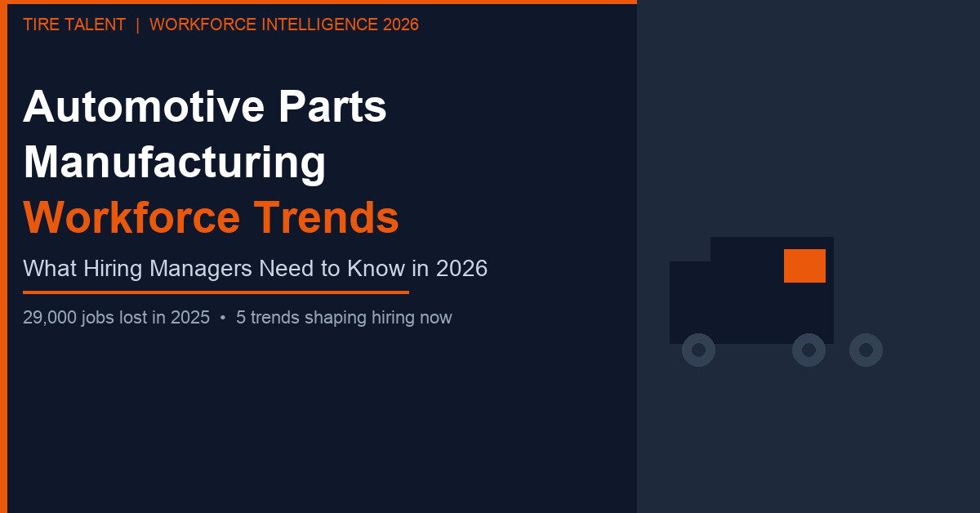The height and width of the screenshot is (513, 980).
Task: Select the truck's rightmost wheel
Action: click(866, 350)
